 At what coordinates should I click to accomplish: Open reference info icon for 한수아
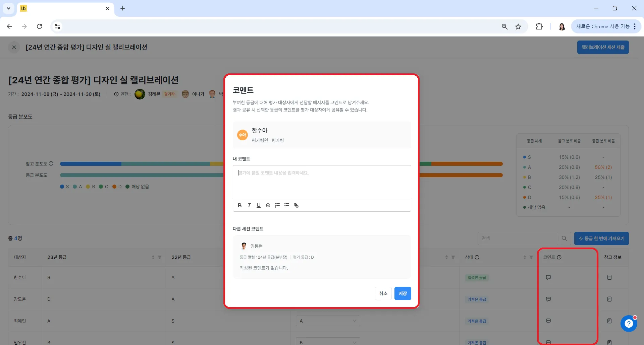pyautogui.click(x=609, y=277)
